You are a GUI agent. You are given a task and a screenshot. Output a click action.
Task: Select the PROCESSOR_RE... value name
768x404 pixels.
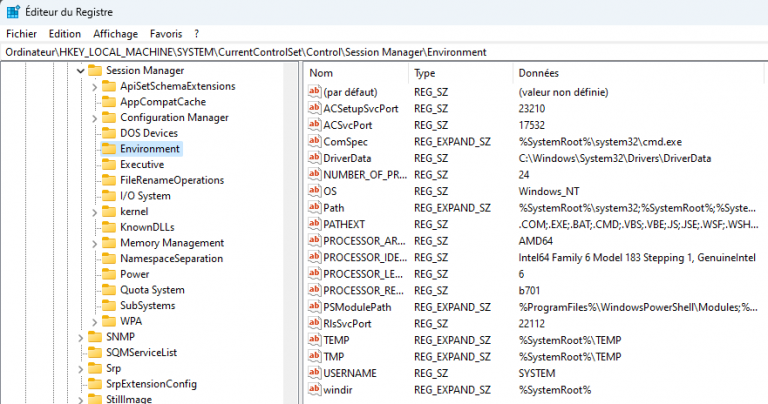[x=363, y=290]
